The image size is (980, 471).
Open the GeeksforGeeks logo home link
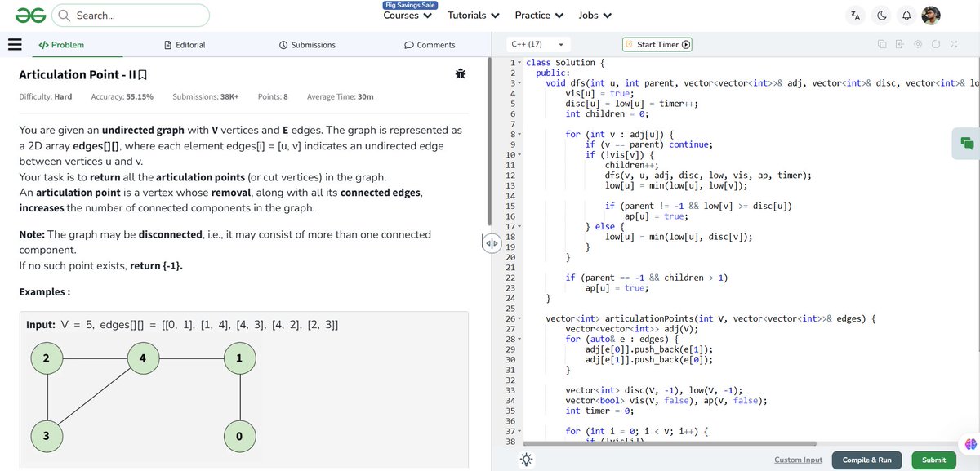30,15
